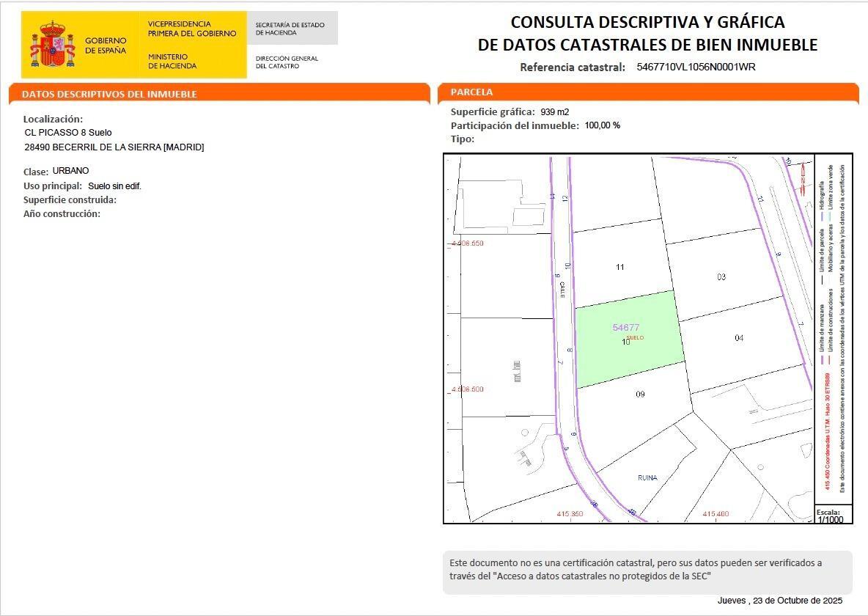Viewport: 868px width, 616px height.
Task: Click the purple 54677 block number
Action: (x=626, y=327)
